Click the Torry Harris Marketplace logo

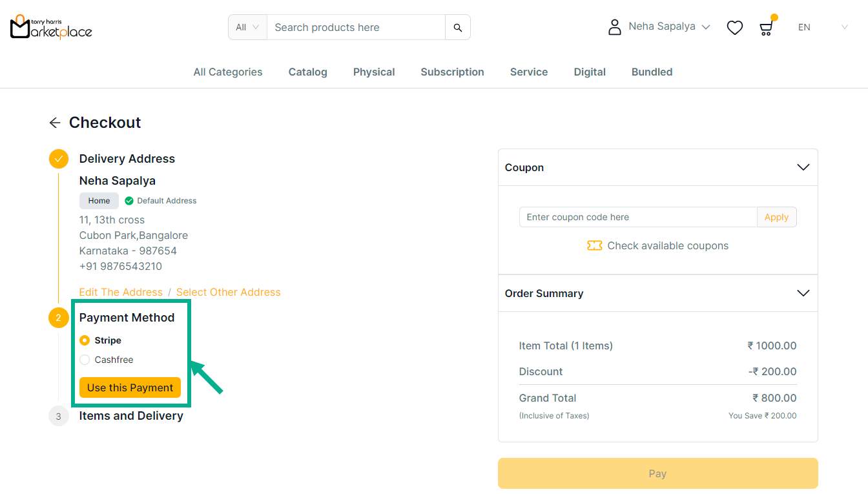[51, 27]
